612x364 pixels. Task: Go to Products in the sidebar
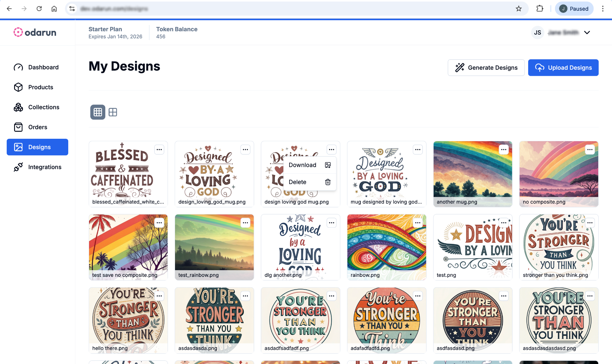tap(40, 87)
